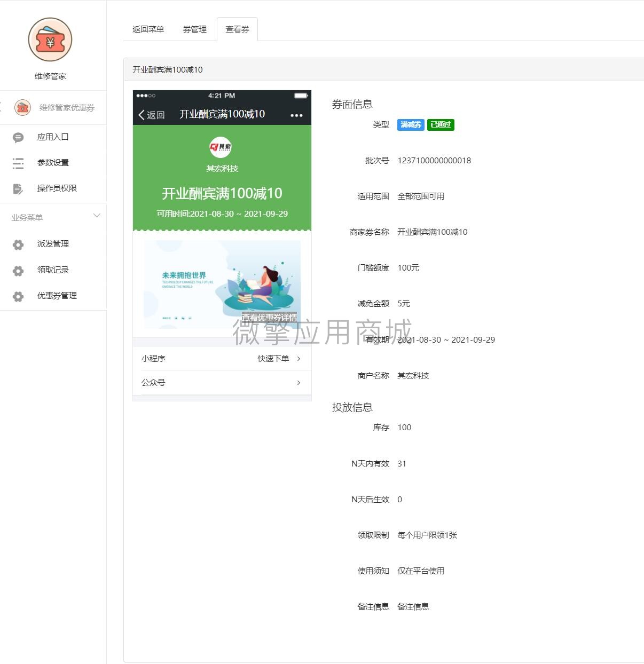Image resolution: width=644 pixels, height=664 pixels.
Task: Open 参数设置 in the sidebar
Action: pos(53,163)
